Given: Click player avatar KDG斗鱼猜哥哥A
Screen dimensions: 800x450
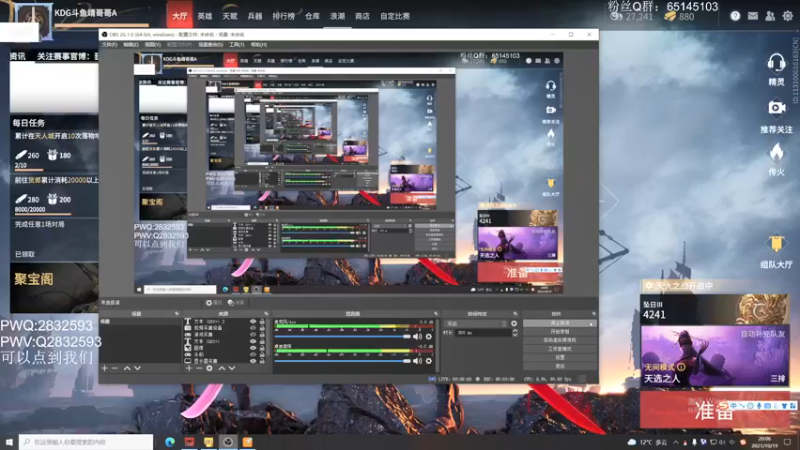Looking at the screenshot, I should 34,20.
